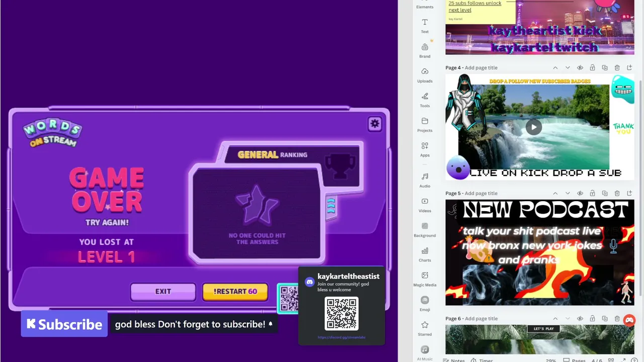Viewport: 644px width, 362px height.
Task: Click Add page title for Page 6
Action: coord(481,319)
